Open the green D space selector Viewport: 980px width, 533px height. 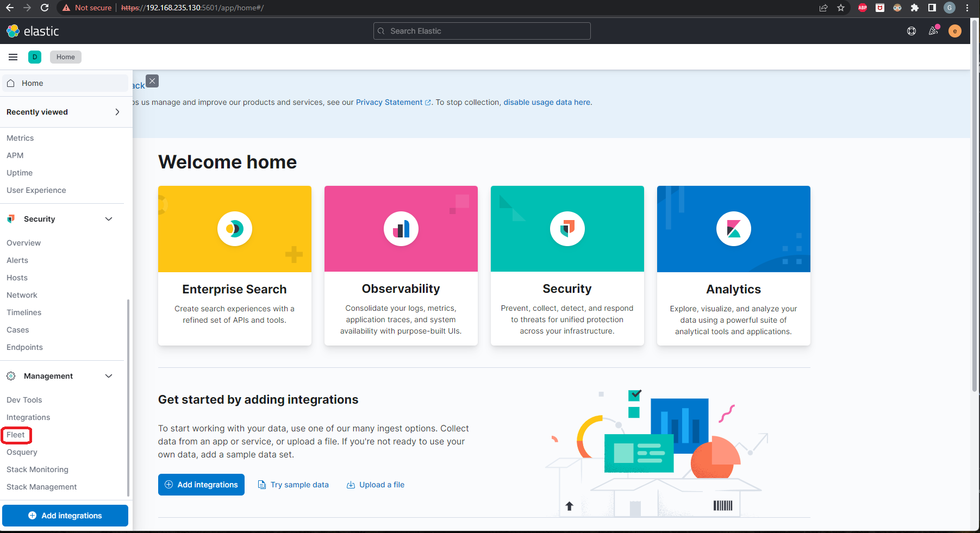pos(35,57)
